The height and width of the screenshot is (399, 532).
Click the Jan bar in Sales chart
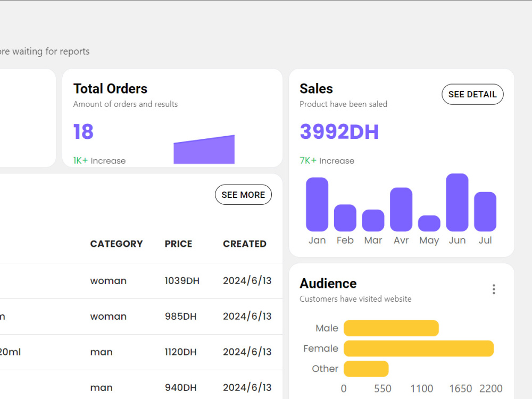click(317, 204)
